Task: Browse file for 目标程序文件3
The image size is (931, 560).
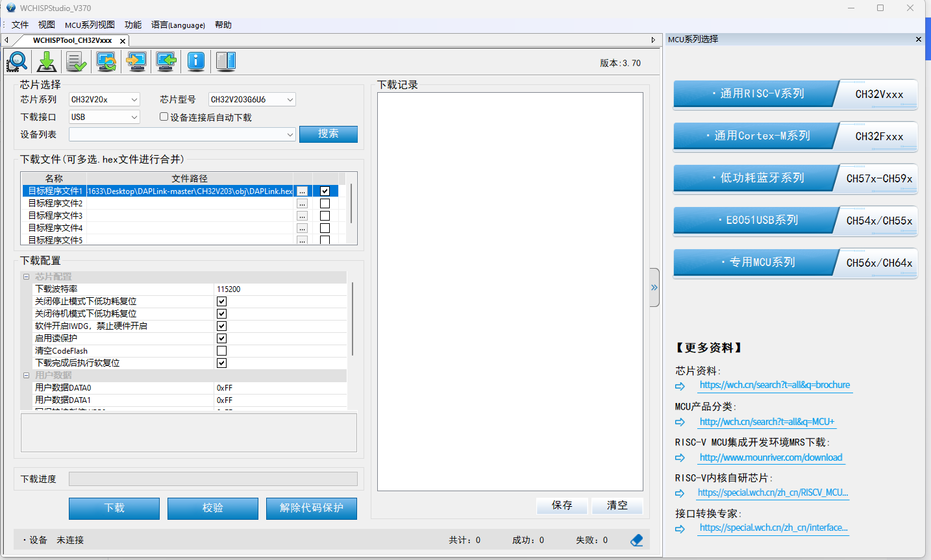Action: click(x=302, y=216)
